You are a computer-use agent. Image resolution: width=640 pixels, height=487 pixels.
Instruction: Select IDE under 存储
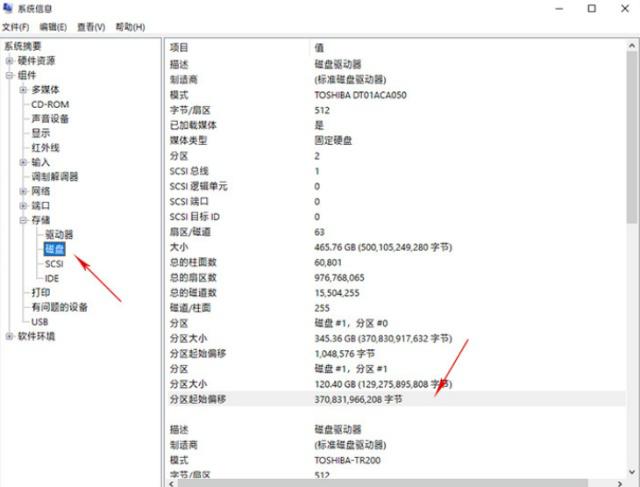[x=52, y=278]
